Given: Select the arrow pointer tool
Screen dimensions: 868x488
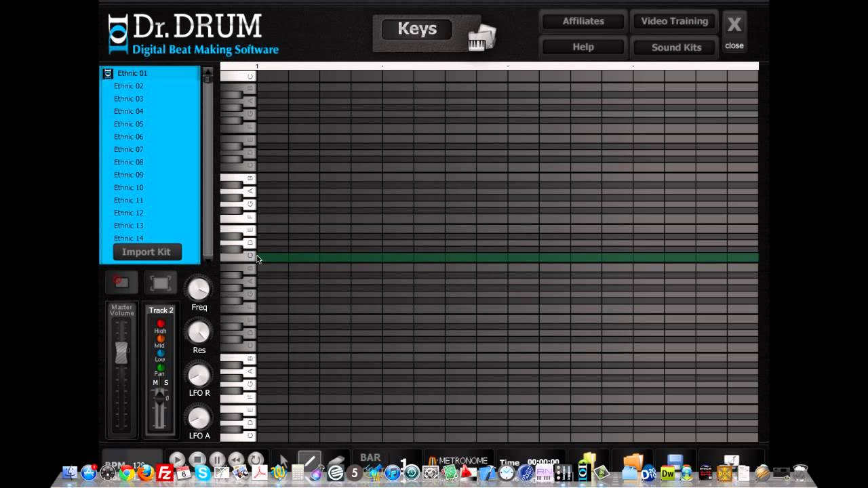Looking at the screenshot, I should 283,461.
